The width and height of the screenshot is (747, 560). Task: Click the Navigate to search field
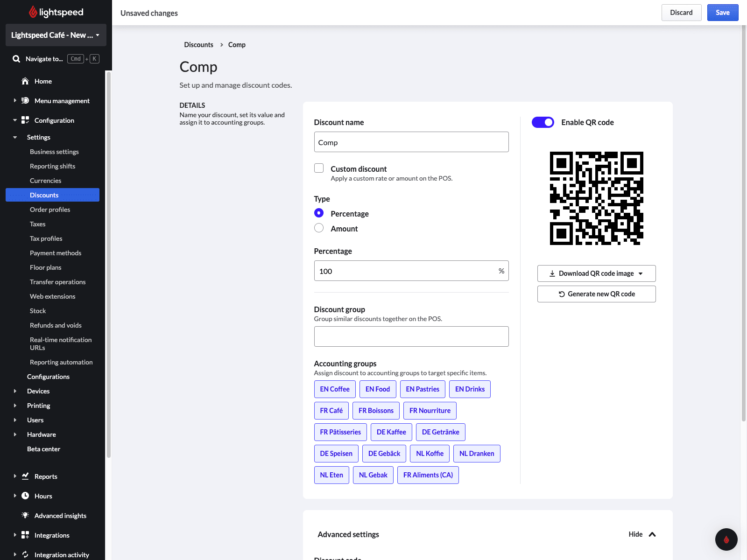56,59
